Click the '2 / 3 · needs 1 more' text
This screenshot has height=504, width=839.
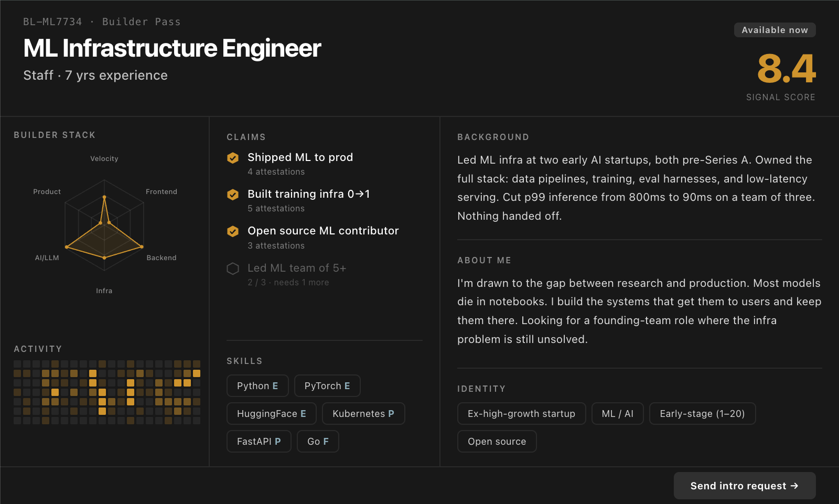(x=288, y=283)
